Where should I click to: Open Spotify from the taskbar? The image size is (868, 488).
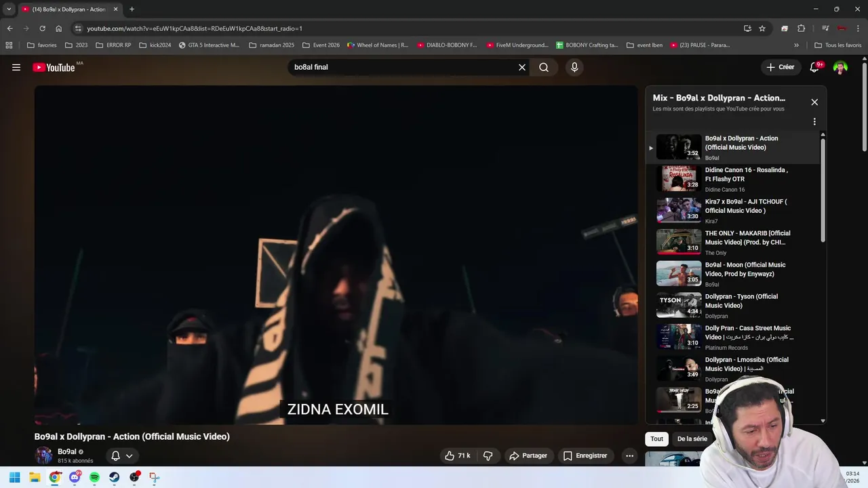click(94, 477)
